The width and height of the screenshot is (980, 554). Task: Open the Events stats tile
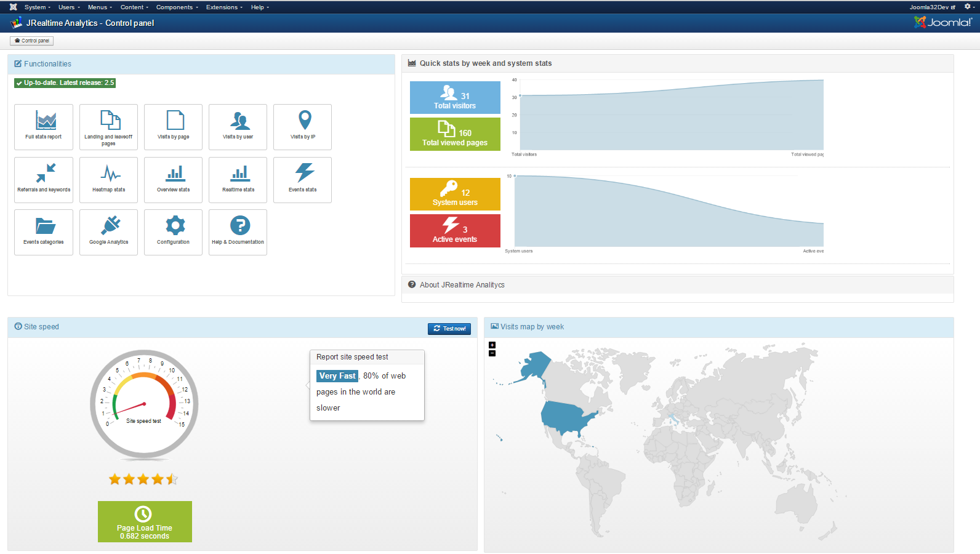click(x=302, y=180)
